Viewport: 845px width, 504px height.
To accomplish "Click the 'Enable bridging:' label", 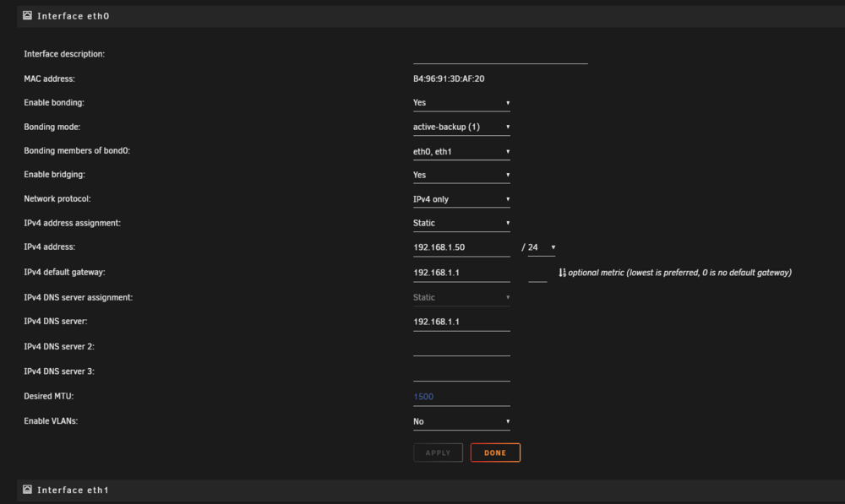I will [x=54, y=175].
